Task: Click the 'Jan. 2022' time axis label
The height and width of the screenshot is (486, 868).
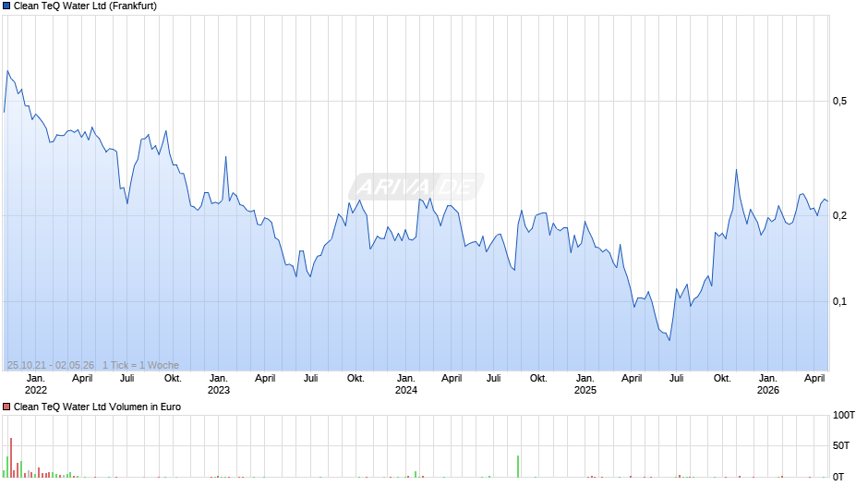Action: click(36, 384)
